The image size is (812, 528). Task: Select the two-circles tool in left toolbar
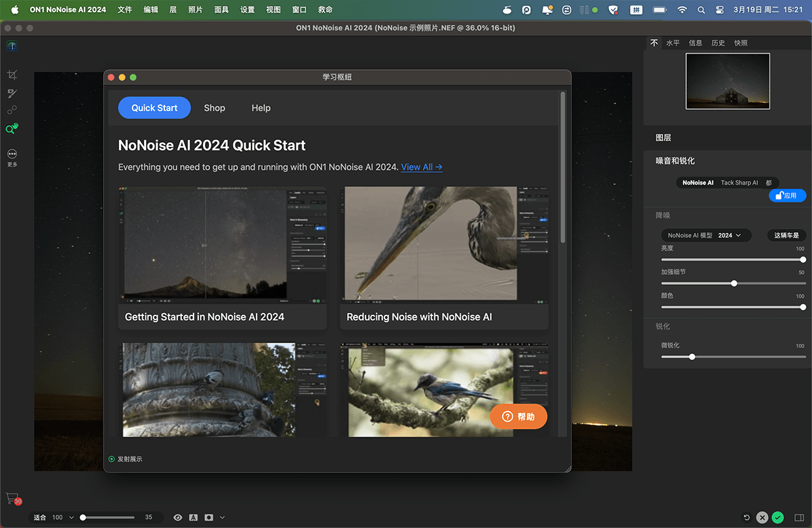pyautogui.click(x=12, y=110)
